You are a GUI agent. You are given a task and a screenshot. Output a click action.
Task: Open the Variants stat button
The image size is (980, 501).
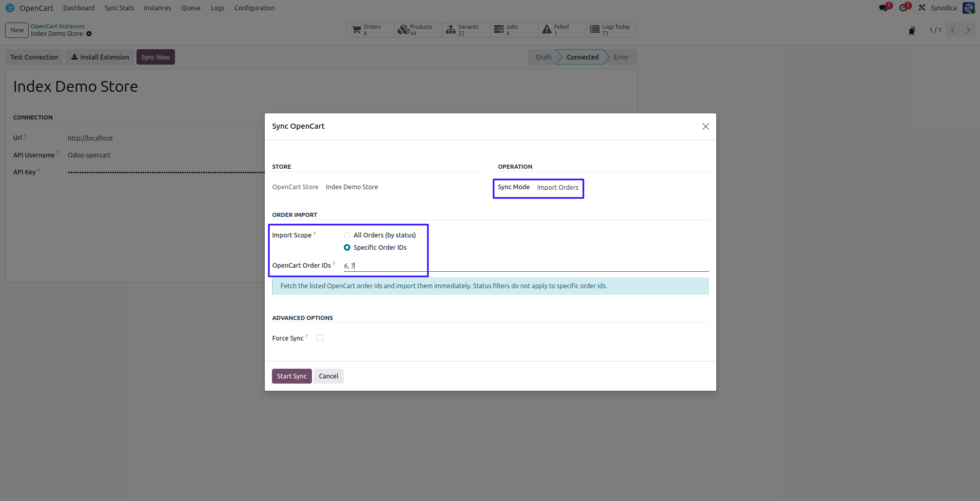[466, 30]
